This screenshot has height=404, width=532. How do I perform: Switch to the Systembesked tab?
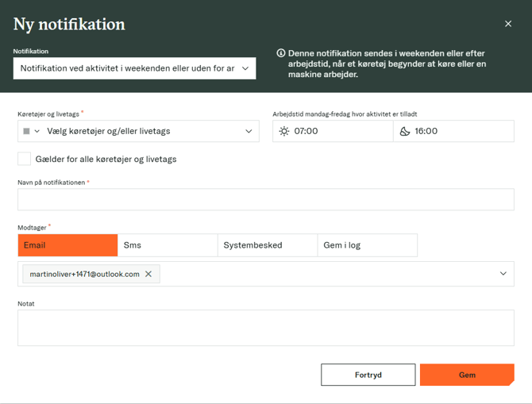coord(268,245)
